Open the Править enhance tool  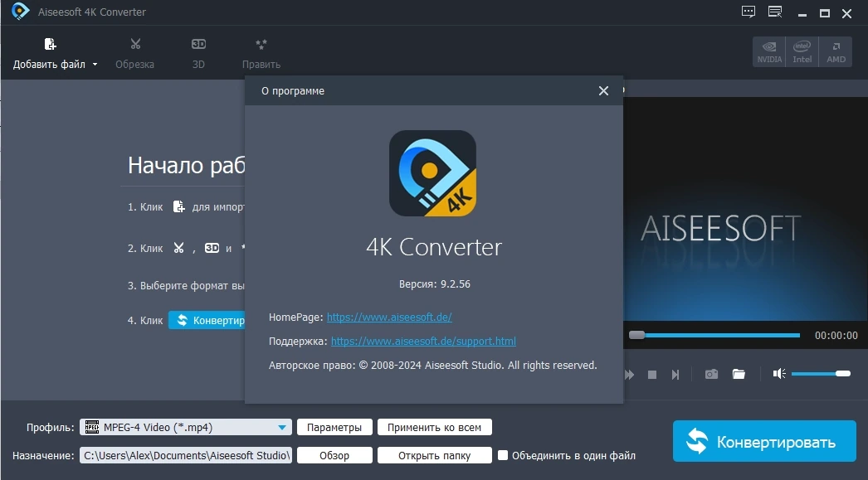(x=261, y=54)
